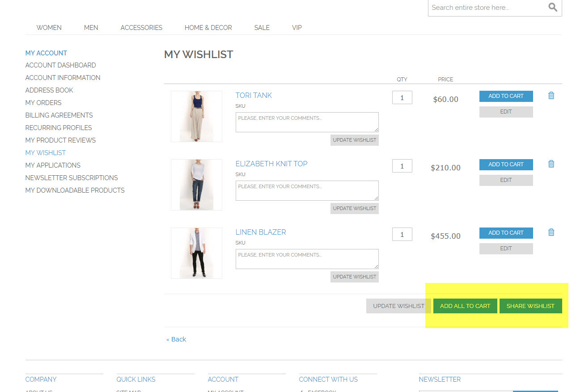Open Elizabeth Knit Top via its thumbnail
Image resolution: width=572 pixels, height=392 pixels.
196,185
